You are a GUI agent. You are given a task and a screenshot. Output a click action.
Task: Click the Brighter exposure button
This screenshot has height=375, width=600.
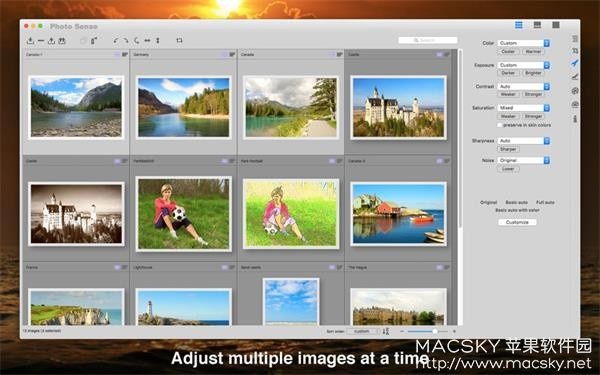pyautogui.click(x=533, y=73)
